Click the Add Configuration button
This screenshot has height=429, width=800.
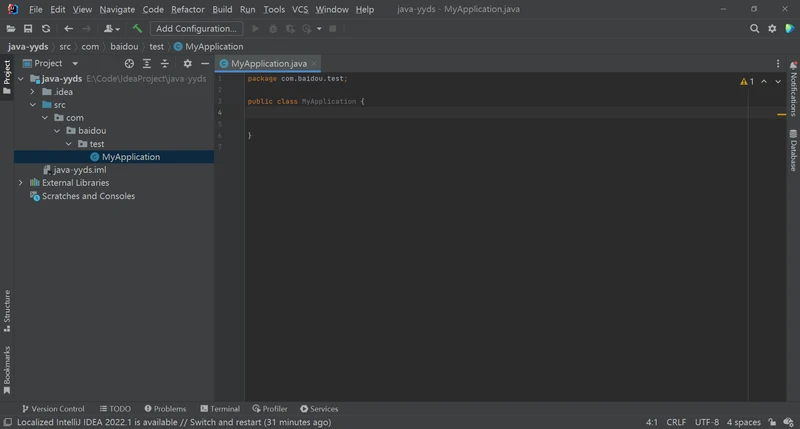(198, 29)
